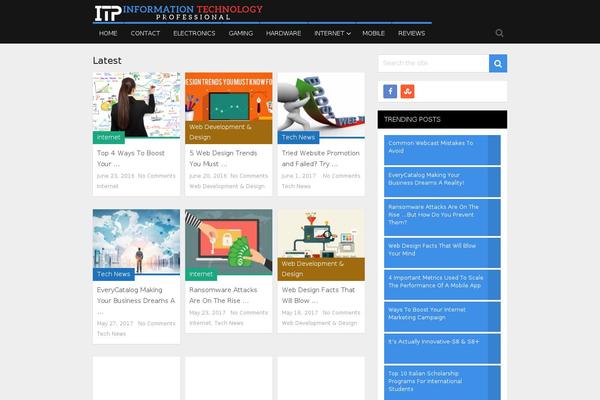
Task: Open the woman at whiteboard post thumbnail
Action: 136,103
